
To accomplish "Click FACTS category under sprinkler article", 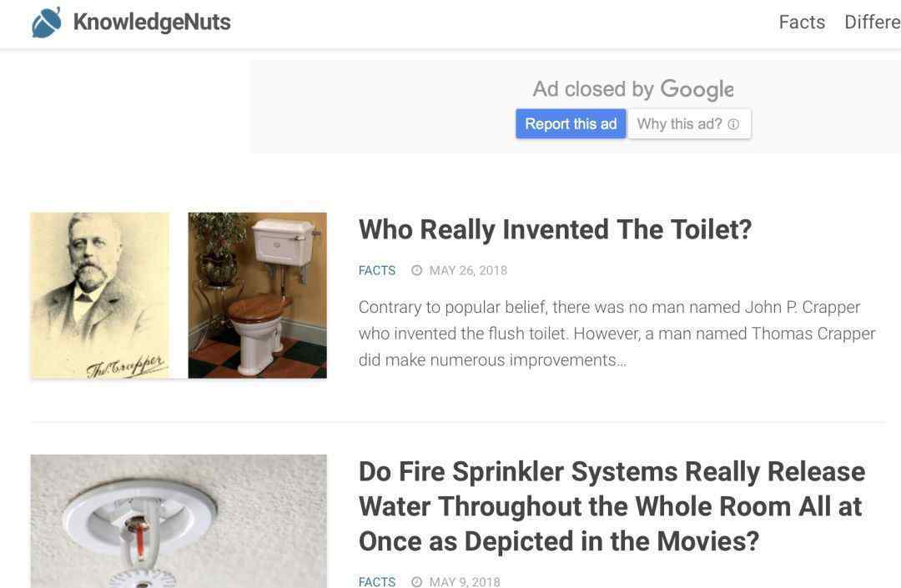I will point(377,581).
